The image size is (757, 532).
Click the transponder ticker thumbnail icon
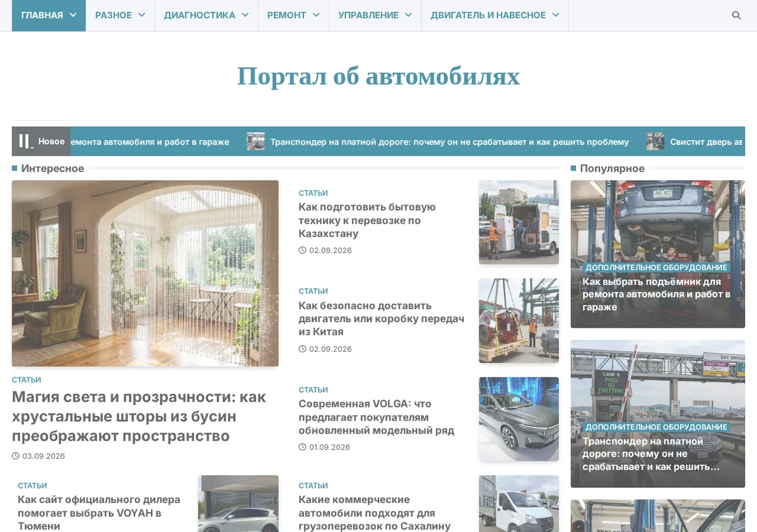pos(255,141)
